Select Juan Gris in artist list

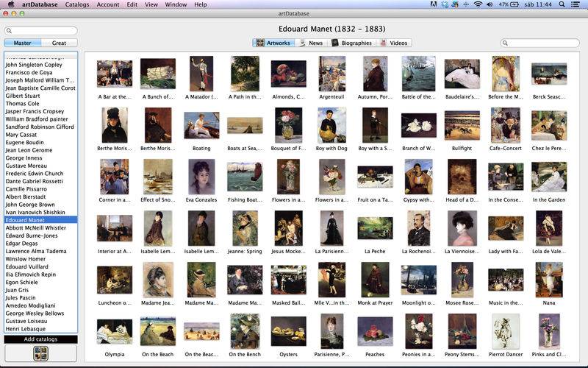40,290
